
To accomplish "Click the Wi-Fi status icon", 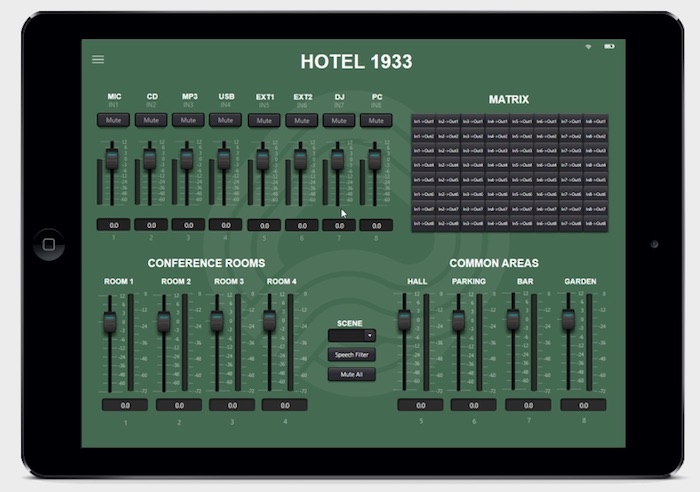I will [x=589, y=47].
